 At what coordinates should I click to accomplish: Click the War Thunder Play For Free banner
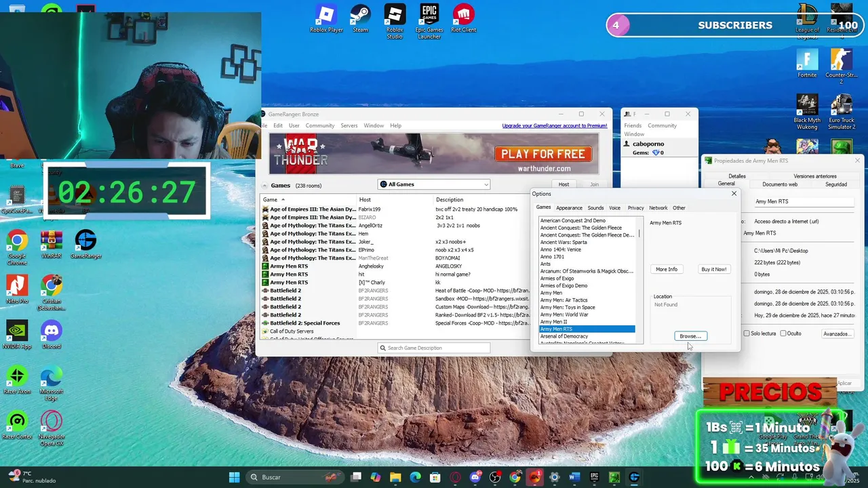coord(434,154)
